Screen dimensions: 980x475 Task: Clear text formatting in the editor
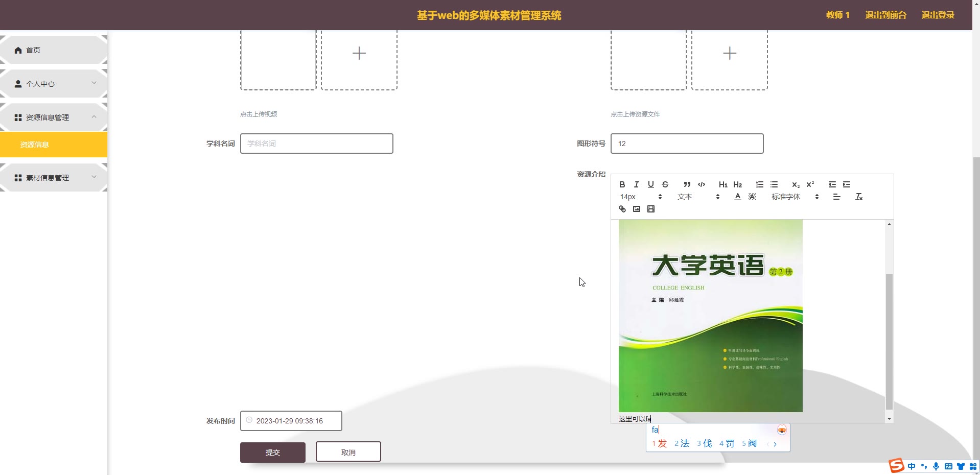(x=859, y=197)
